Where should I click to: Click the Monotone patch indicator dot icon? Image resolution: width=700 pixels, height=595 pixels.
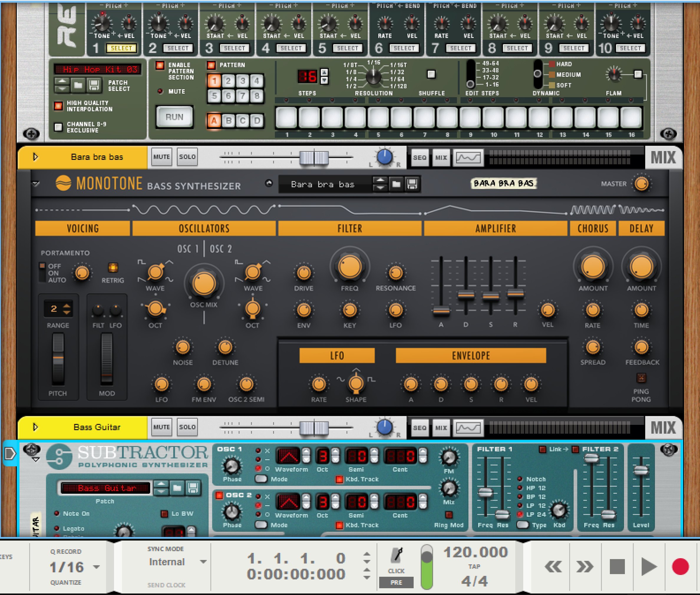[269, 183]
